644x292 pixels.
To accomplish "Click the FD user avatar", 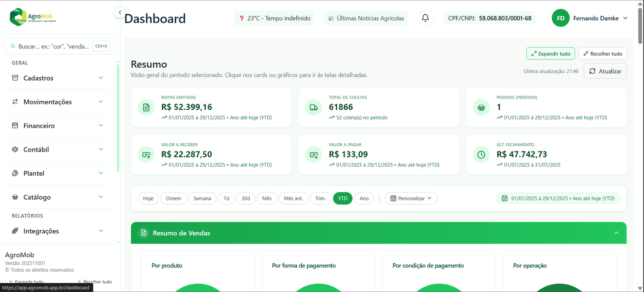I will click(561, 18).
